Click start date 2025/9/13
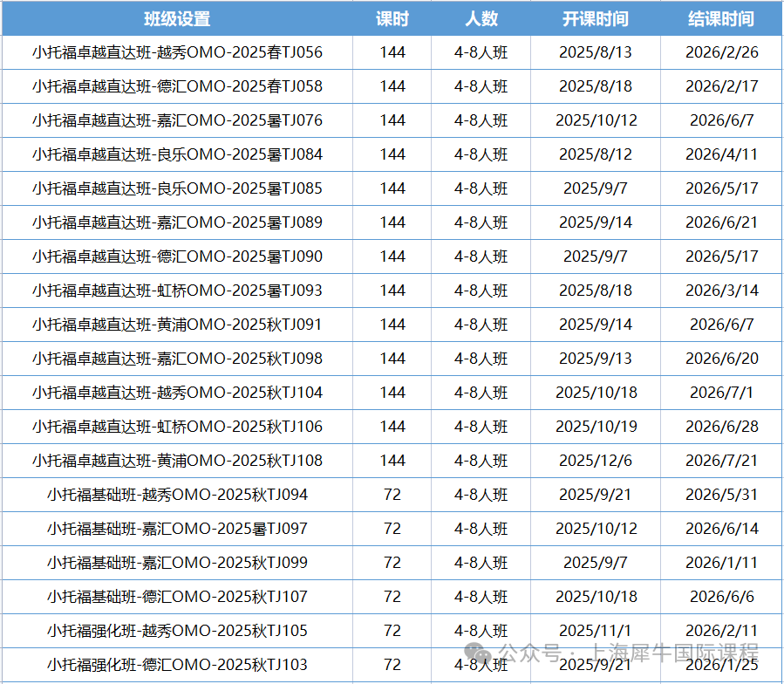This screenshot has height=684, width=784. coord(595,359)
